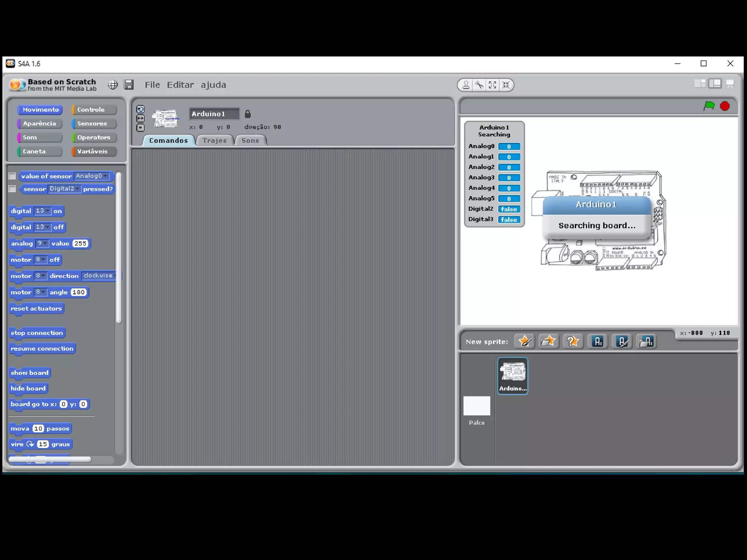Click the globe language icon
The width and height of the screenshot is (747, 560).
click(x=113, y=85)
